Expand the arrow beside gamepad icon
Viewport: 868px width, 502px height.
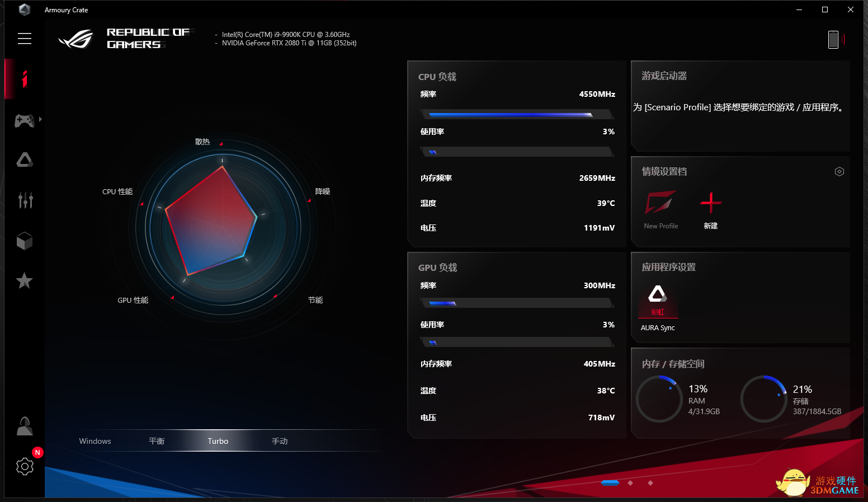[x=40, y=119]
